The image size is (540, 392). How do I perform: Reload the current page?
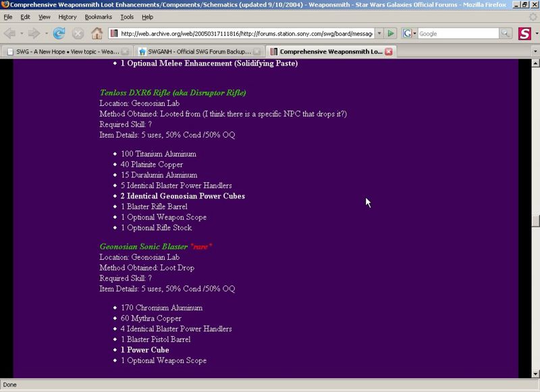59,33
